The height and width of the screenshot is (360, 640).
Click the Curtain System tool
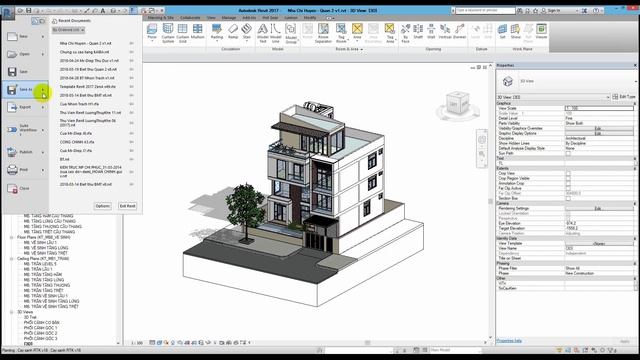(168, 33)
